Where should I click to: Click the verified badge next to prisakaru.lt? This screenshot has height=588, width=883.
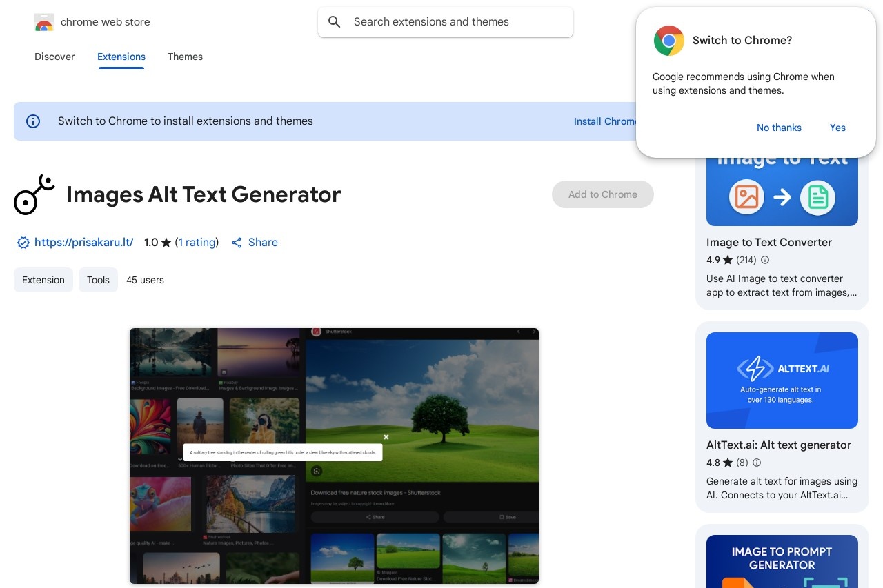[23, 243]
